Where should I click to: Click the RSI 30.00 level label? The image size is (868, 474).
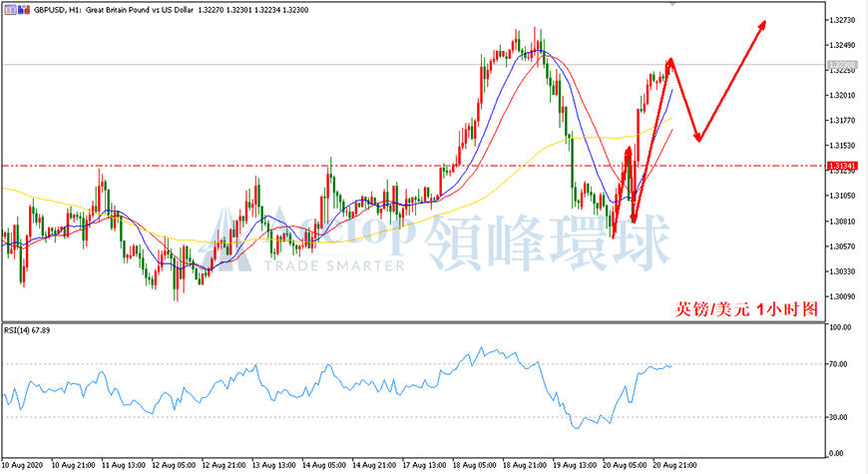[839, 417]
